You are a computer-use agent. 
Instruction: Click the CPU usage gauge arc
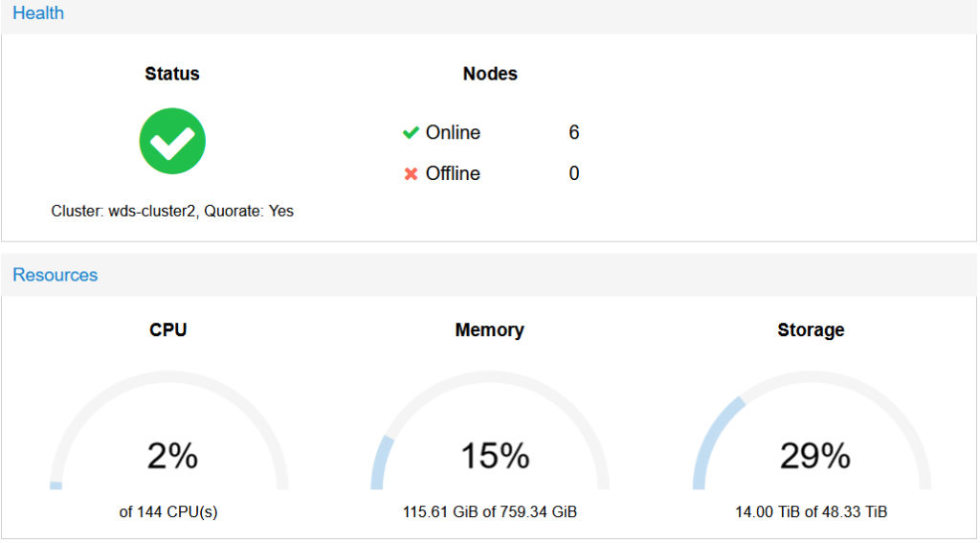168,430
